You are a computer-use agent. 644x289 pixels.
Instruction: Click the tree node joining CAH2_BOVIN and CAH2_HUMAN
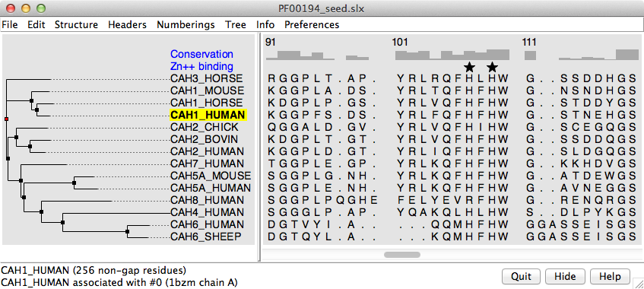30,146
